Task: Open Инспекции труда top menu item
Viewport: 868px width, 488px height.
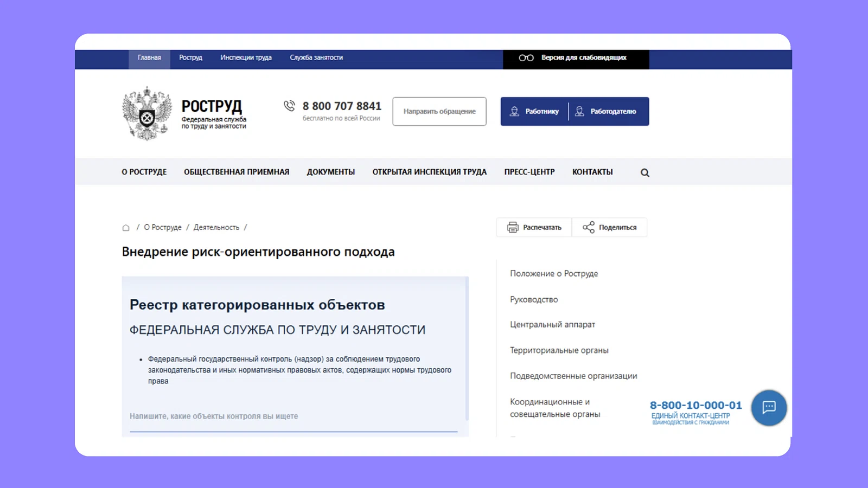Action: tap(246, 57)
